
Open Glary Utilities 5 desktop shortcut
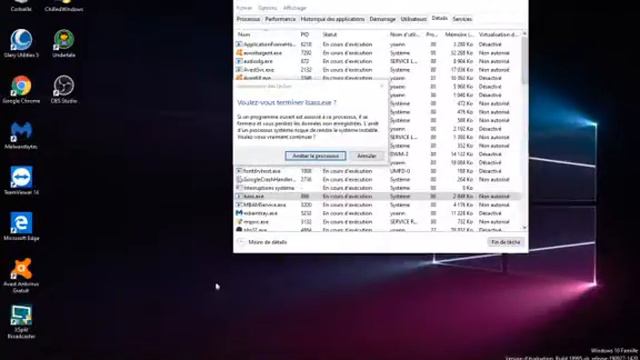tap(21, 43)
